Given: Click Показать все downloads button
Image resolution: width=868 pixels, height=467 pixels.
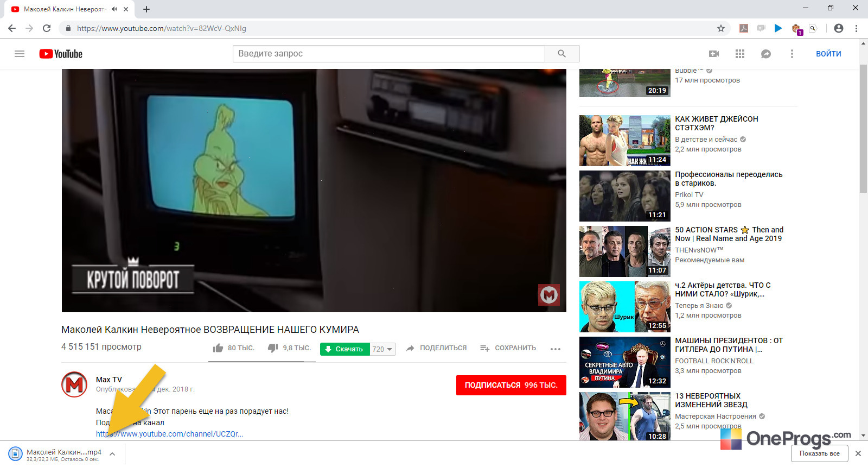Looking at the screenshot, I should coord(819,453).
